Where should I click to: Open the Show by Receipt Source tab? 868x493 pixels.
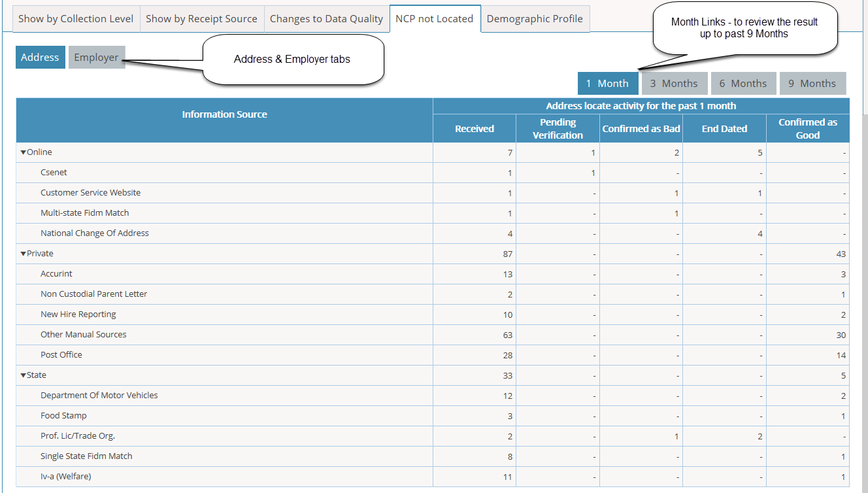pos(201,19)
